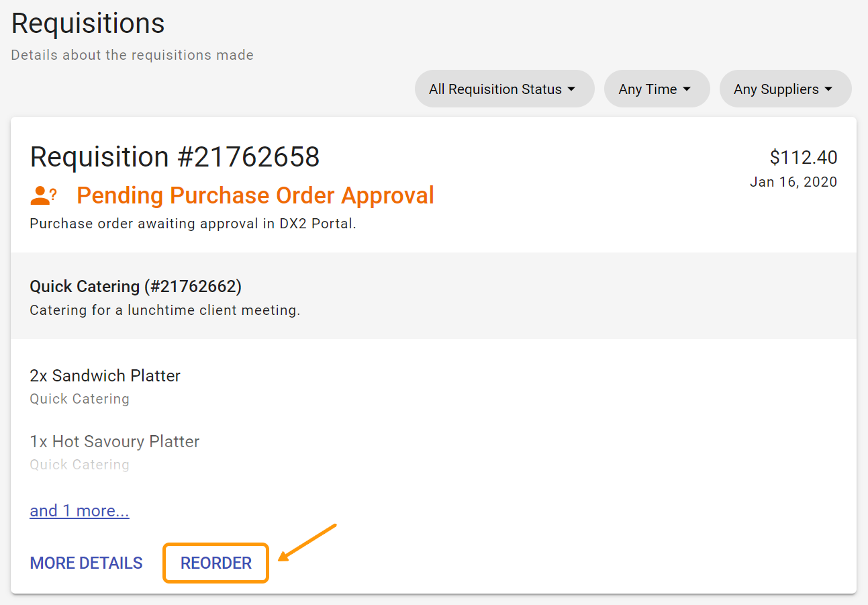The width and height of the screenshot is (868, 605).
Task: Expand the All Requisition Status chevron arrow
Action: pyautogui.click(x=571, y=89)
